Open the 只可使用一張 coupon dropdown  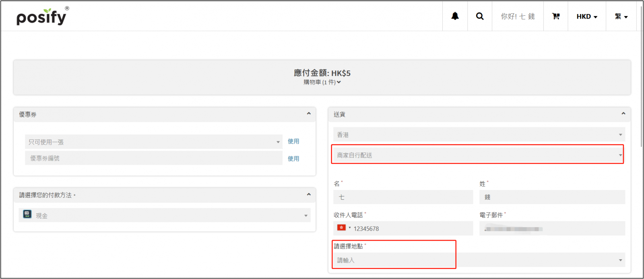(x=153, y=142)
